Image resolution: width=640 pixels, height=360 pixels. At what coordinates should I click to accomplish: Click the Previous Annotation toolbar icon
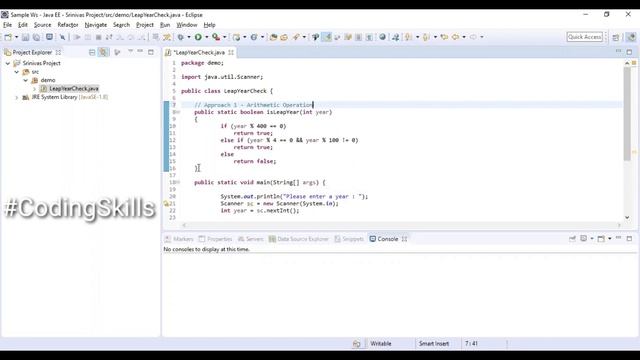[x=426, y=37]
